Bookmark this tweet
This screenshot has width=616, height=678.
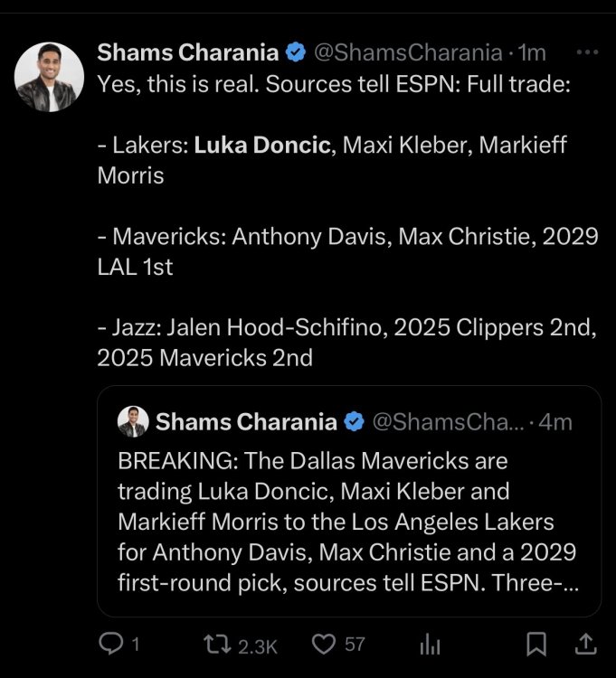[x=536, y=644]
